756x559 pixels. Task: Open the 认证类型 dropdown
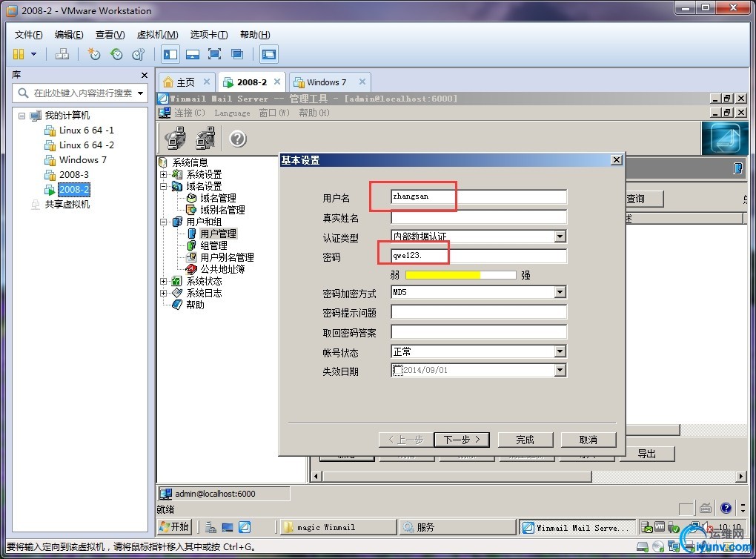(560, 236)
